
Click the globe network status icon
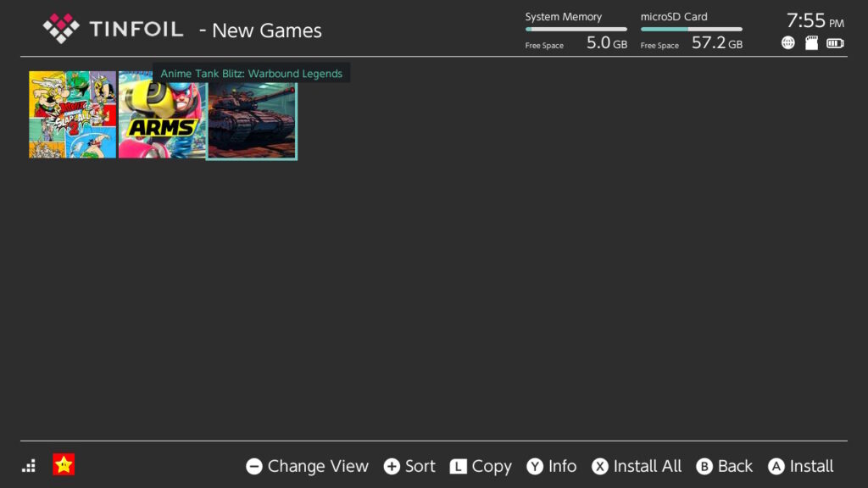click(x=788, y=43)
